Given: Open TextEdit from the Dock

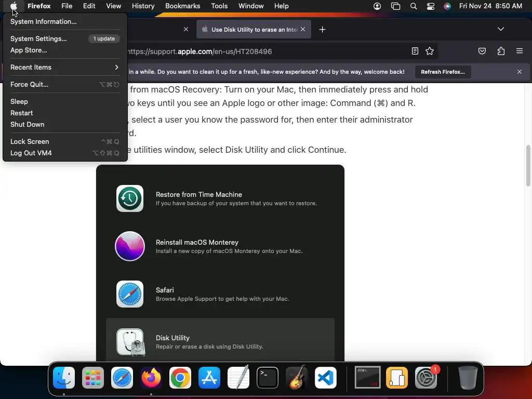Looking at the screenshot, I should coord(238,378).
